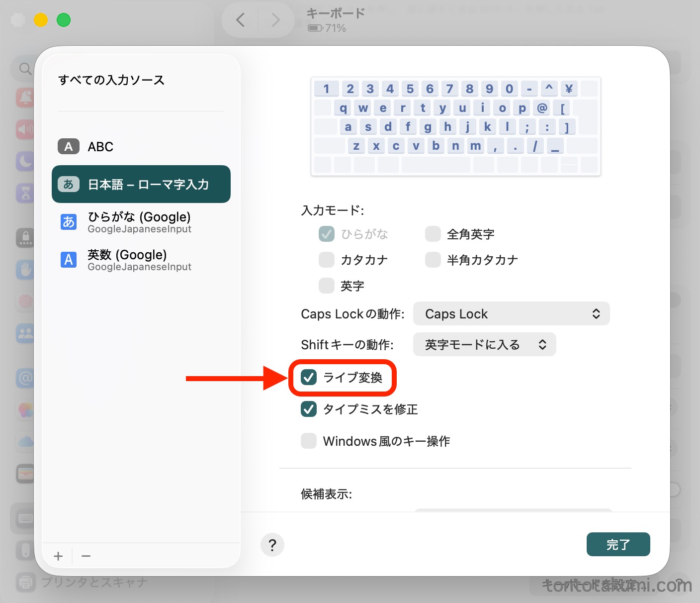Select ひらがな (Google) input source
The width and height of the screenshot is (700, 603).
(x=139, y=222)
